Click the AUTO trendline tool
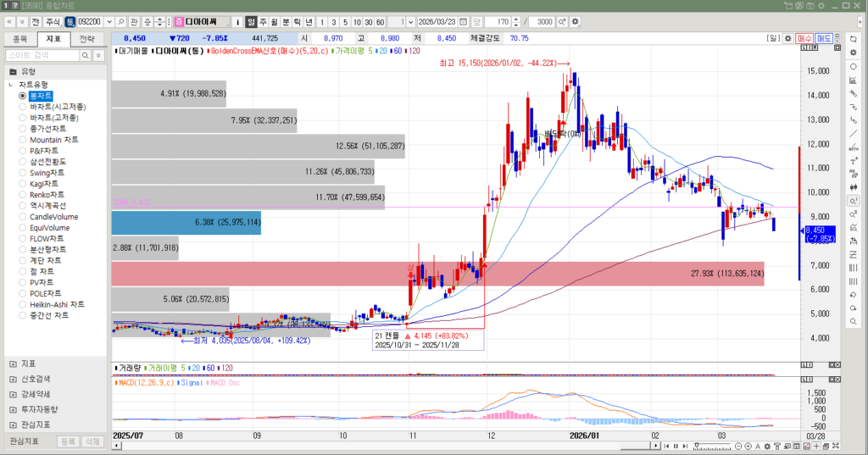The width and height of the screenshot is (868, 455). tap(853, 147)
